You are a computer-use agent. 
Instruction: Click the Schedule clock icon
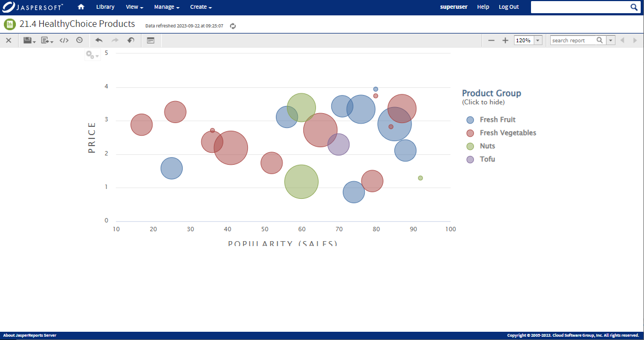(x=80, y=40)
